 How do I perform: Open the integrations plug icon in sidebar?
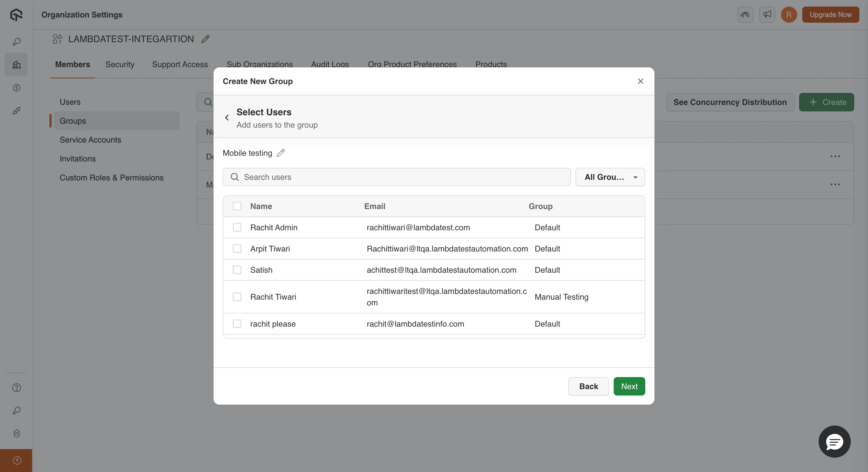(16, 111)
